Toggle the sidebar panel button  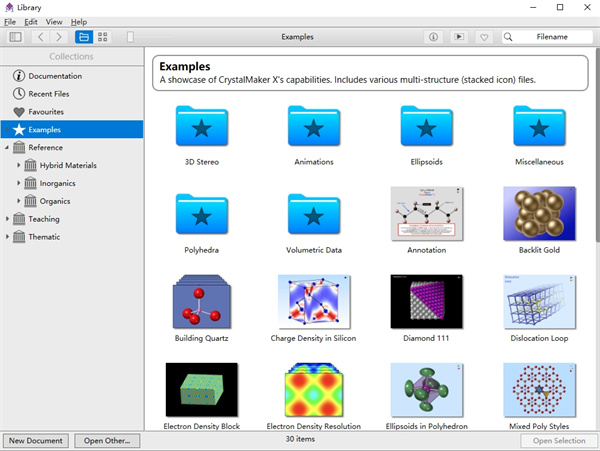(14, 37)
